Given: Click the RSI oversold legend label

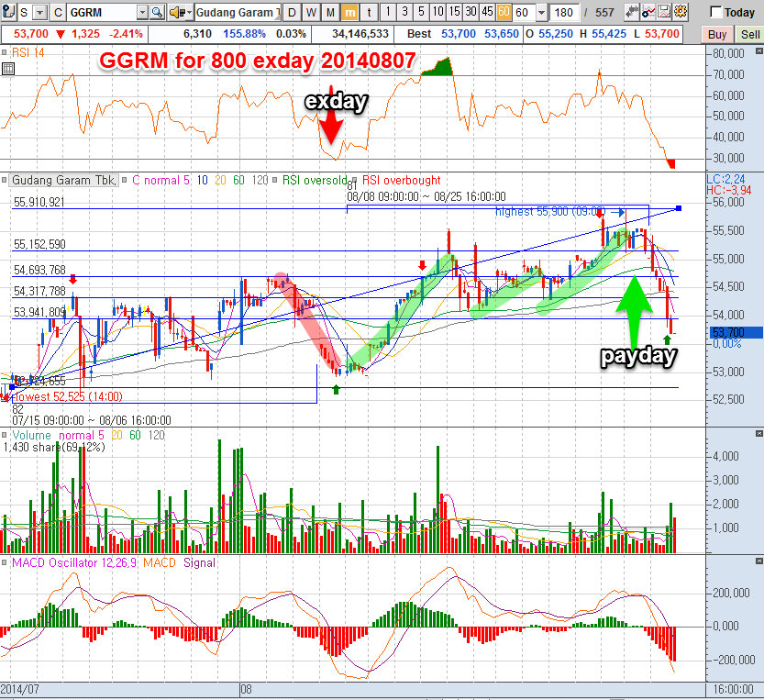Looking at the screenshot, I should [315, 181].
